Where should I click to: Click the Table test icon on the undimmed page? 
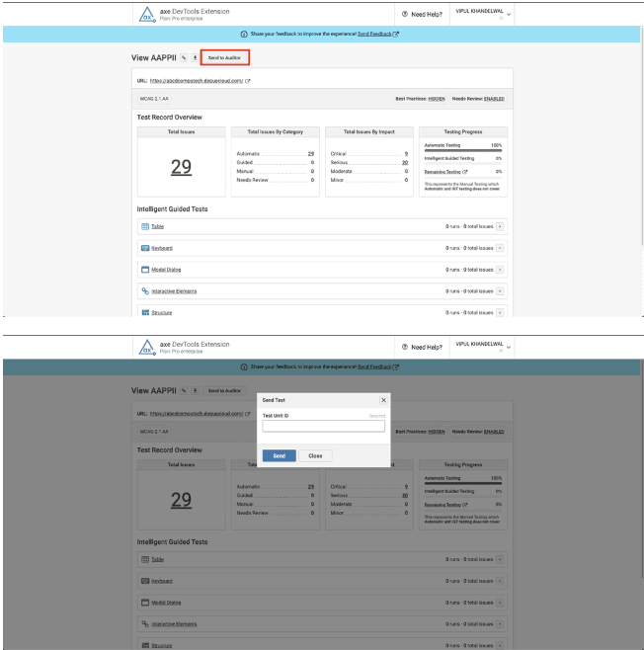tap(144, 226)
